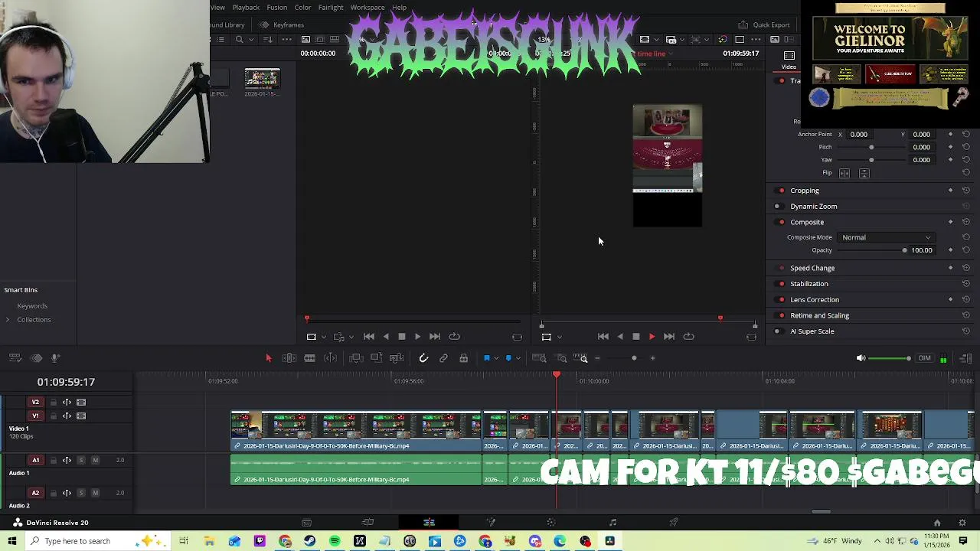This screenshot has width=980, height=551.
Task: Add a blue marker on timeline
Action: coord(508,358)
